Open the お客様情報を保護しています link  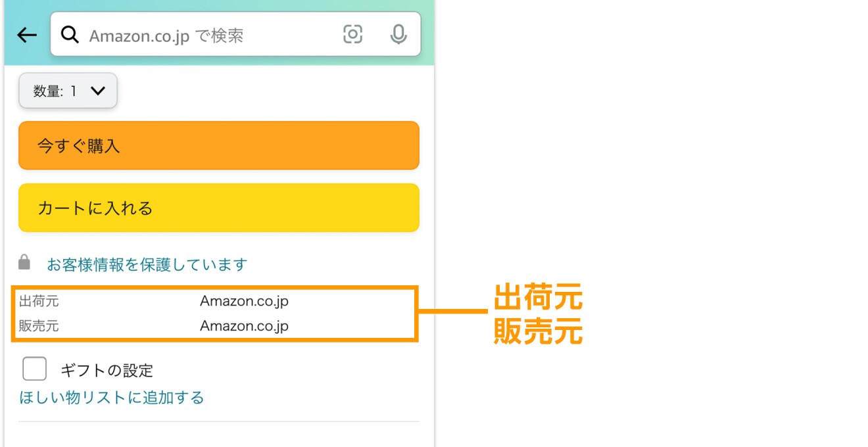(x=147, y=265)
